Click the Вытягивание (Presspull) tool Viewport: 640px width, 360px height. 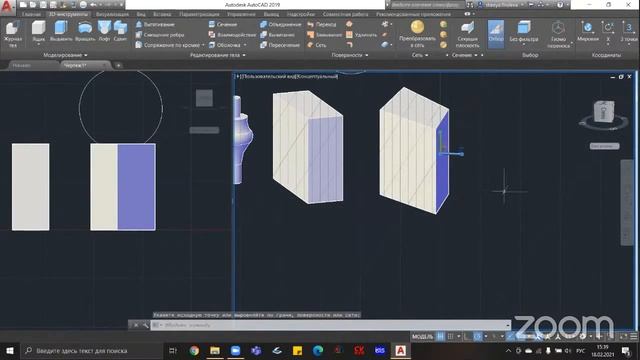point(155,24)
